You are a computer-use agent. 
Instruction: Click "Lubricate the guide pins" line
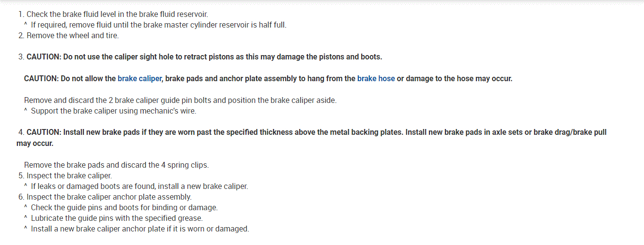pos(117,218)
